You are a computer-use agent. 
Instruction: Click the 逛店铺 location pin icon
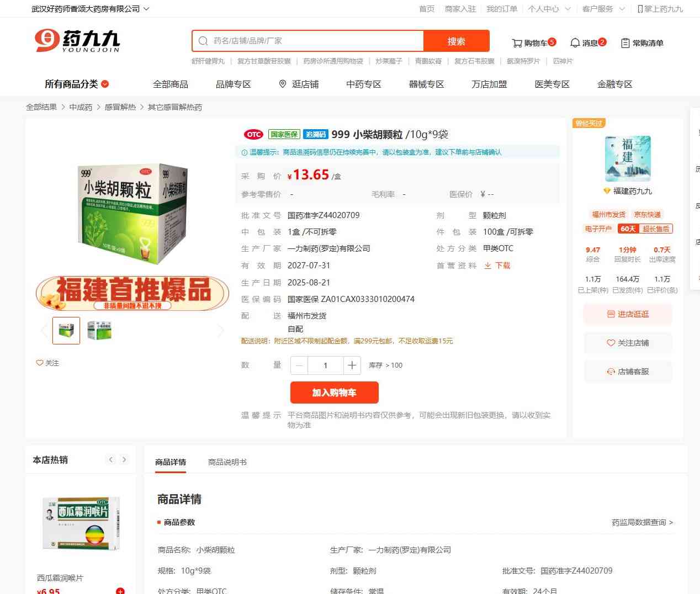coord(283,84)
